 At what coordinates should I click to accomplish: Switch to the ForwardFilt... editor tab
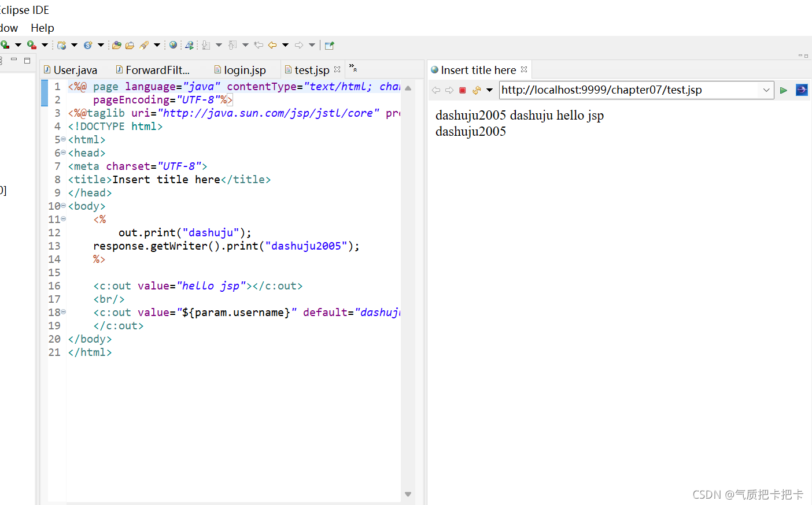[153, 70]
